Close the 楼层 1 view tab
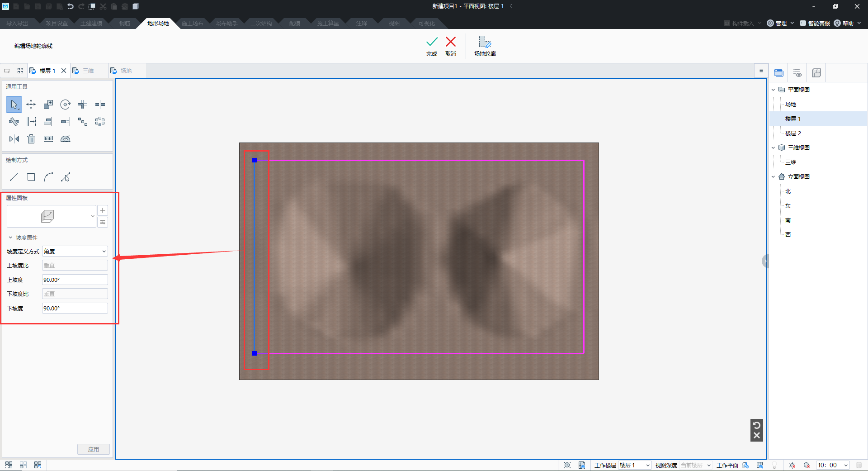This screenshot has height=471, width=868. [x=64, y=71]
